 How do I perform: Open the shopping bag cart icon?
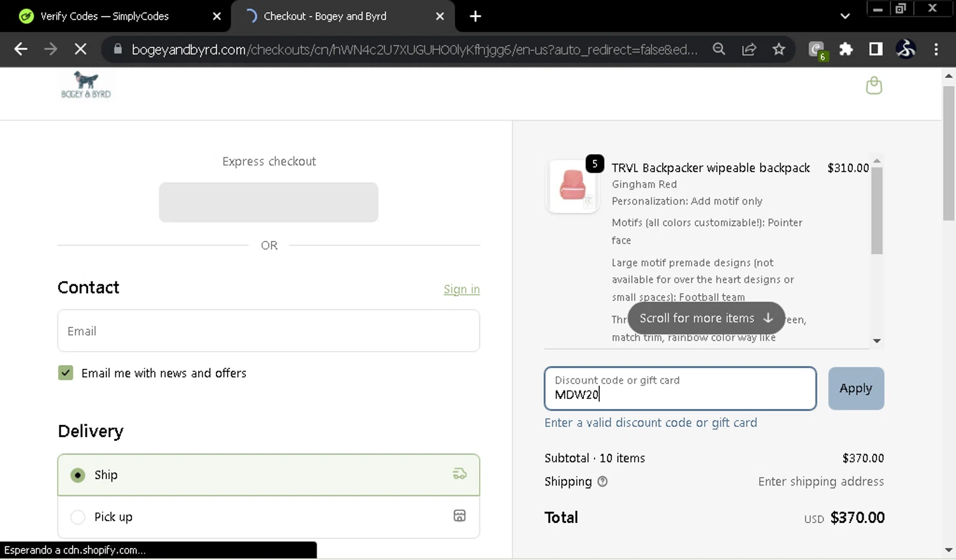click(x=874, y=85)
